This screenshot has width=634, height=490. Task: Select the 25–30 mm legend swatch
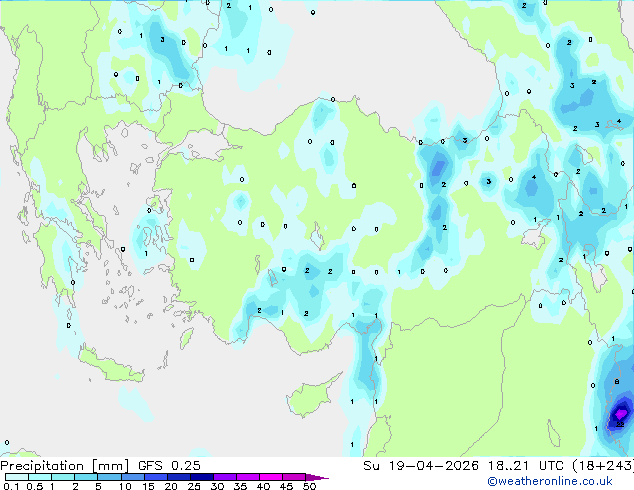[201, 477]
